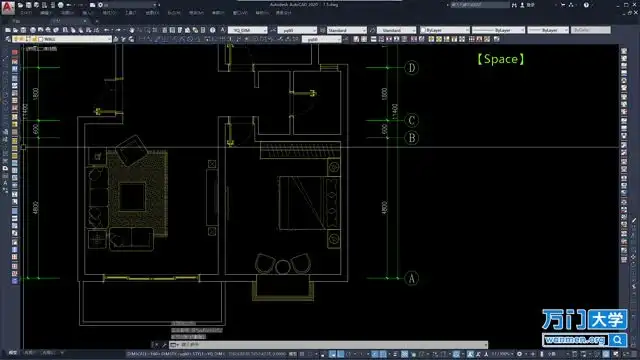Image resolution: width=640 pixels, height=360 pixels.
Task: Expand the WALL layer dropdown
Action: [x=109, y=39]
